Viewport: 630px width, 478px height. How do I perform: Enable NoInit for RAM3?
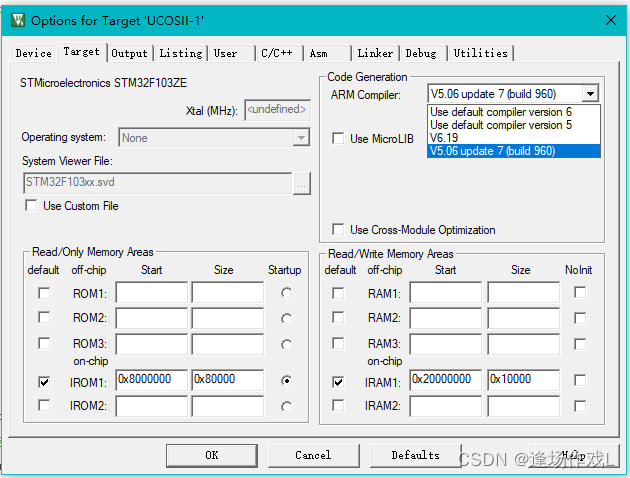[x=580, y=344]
